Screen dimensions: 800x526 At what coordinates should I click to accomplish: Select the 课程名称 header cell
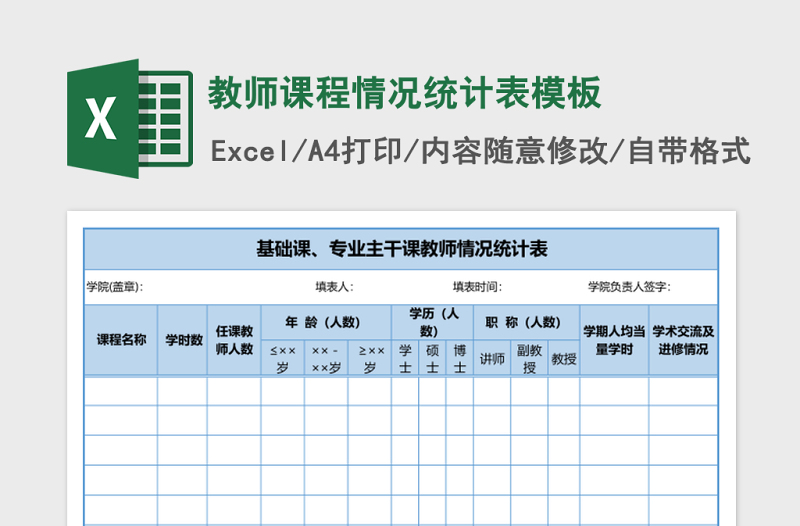click(121, 340)
